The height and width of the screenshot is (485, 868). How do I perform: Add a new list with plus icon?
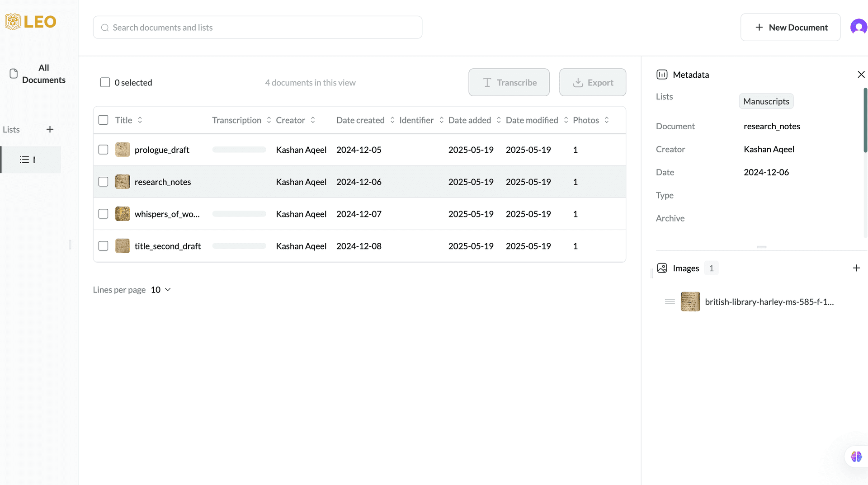click(50, 130)
